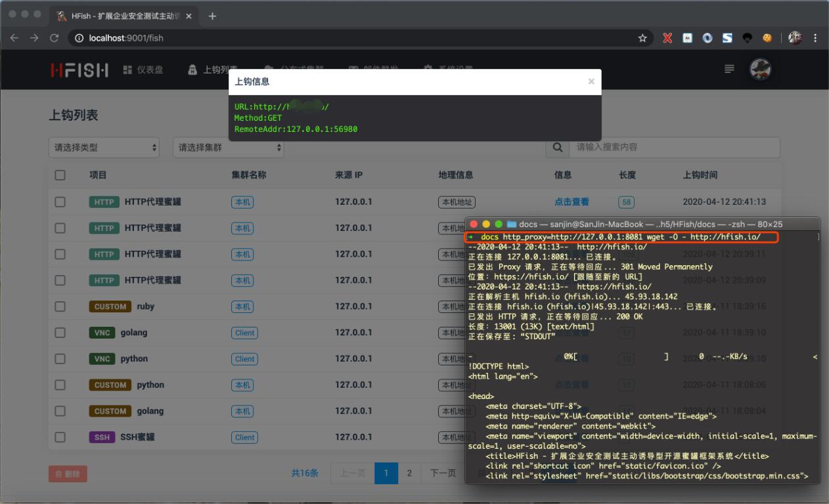Click the HFISH logo
829x504 pixels.
(x=79, y=70)
